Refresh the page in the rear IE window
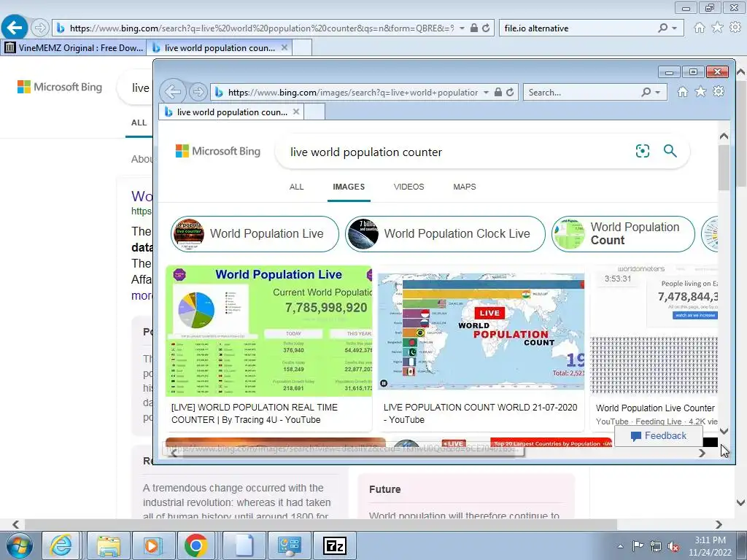The height and width of the screenshot is (560, 747). pos(486,28)
